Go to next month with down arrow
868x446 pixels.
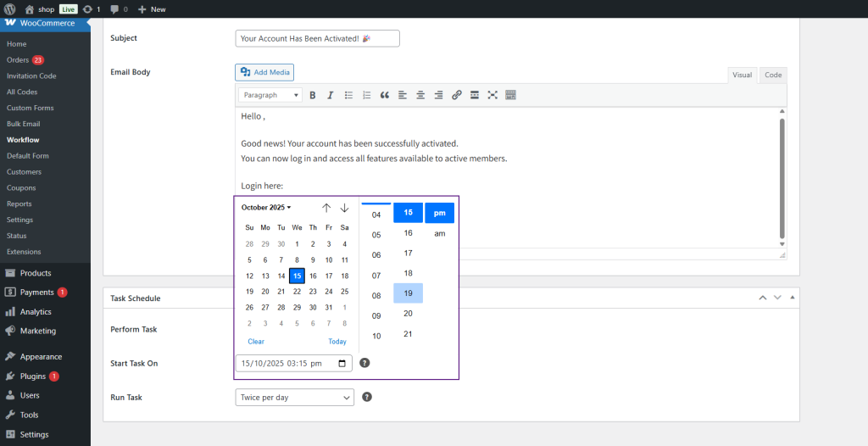tap(344, 208)
